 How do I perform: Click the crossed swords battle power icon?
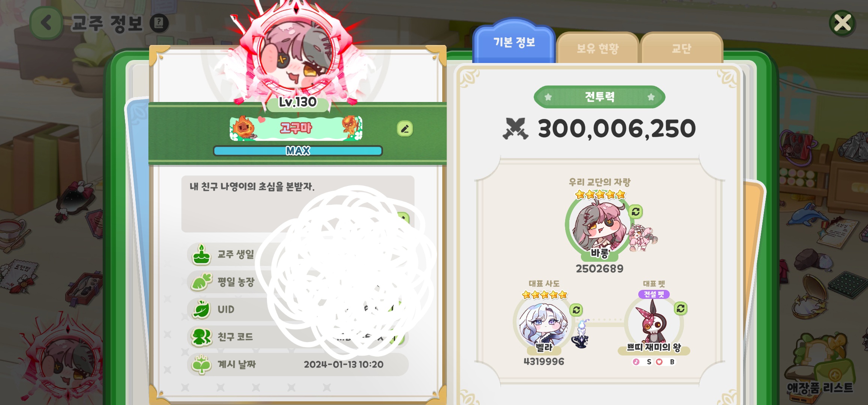515,129
